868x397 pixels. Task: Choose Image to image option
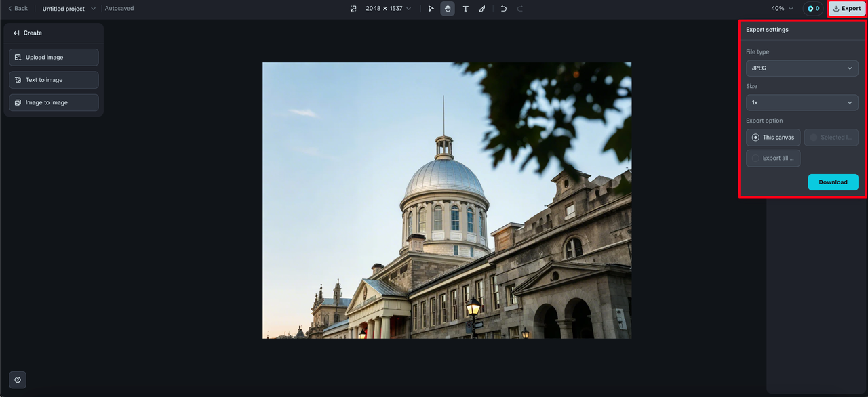(x=54, y=103)
